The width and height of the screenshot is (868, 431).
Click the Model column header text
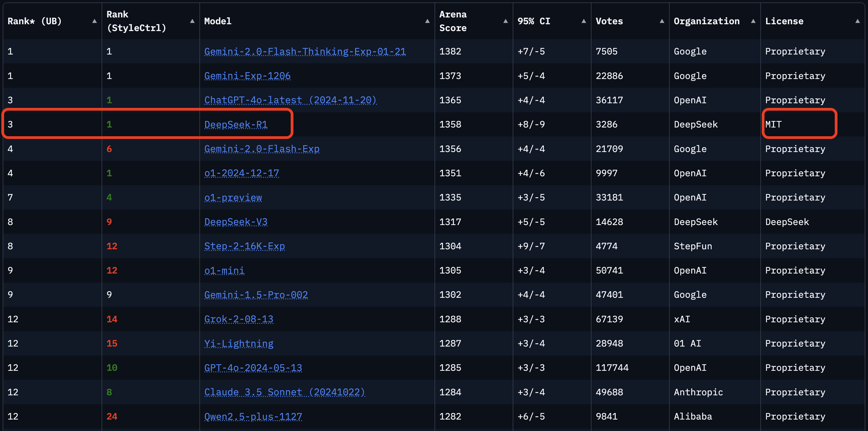tap(218, 21)
